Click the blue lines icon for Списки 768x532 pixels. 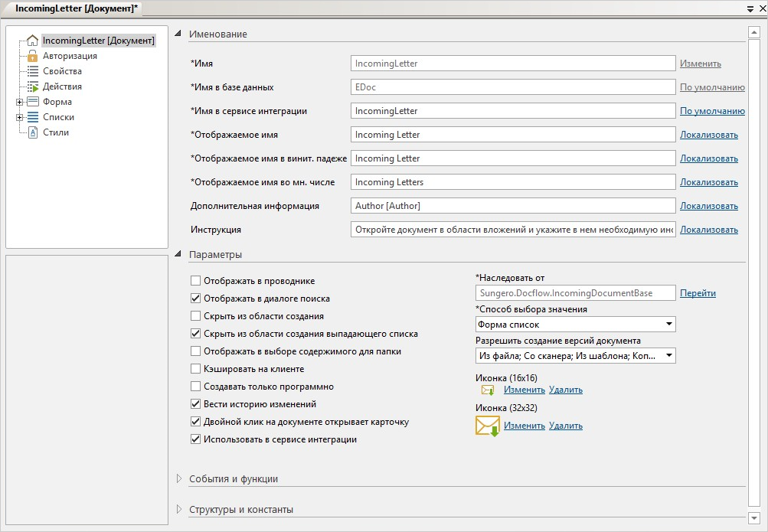(x=32, y=117)
